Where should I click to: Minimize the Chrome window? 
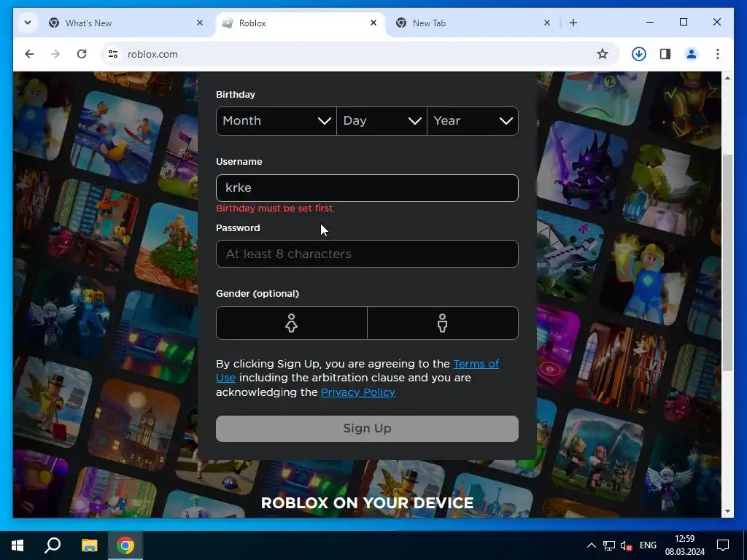point(650,23)
